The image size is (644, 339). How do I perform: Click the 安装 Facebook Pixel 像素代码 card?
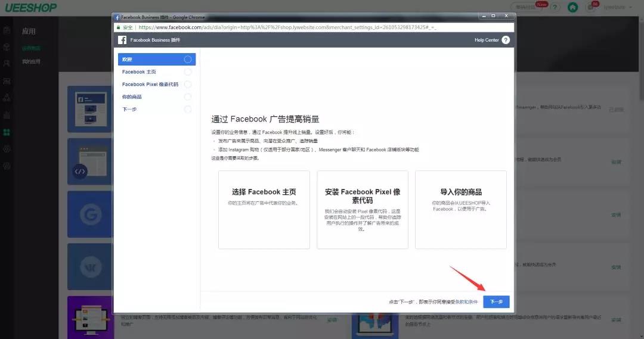363,210
